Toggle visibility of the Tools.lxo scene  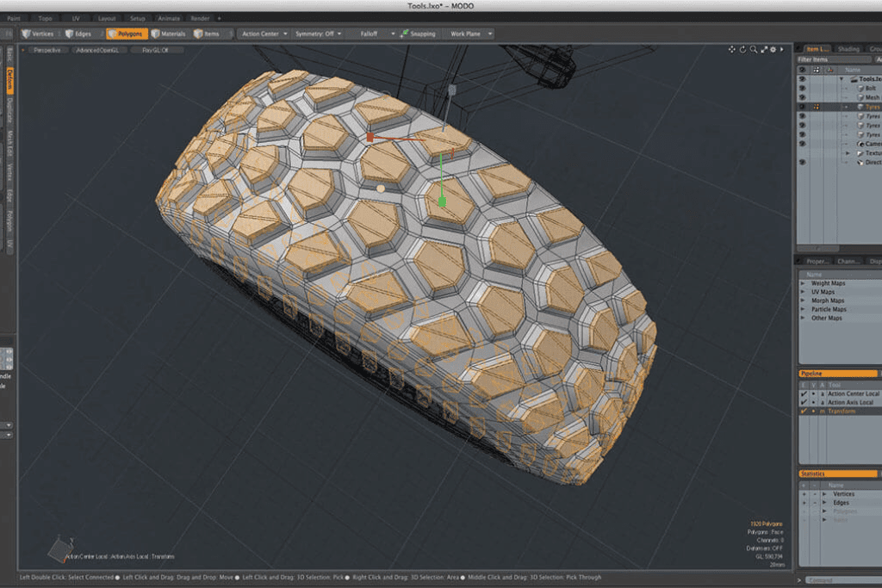click(x=802, y=79)
